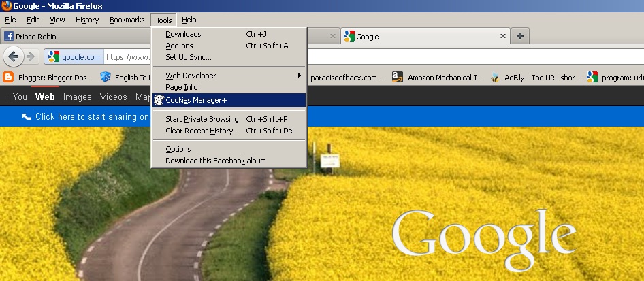Click the Amazon bookmark icon
The image size is (644, 281).
pyautogui.click(x=397, y=77)
